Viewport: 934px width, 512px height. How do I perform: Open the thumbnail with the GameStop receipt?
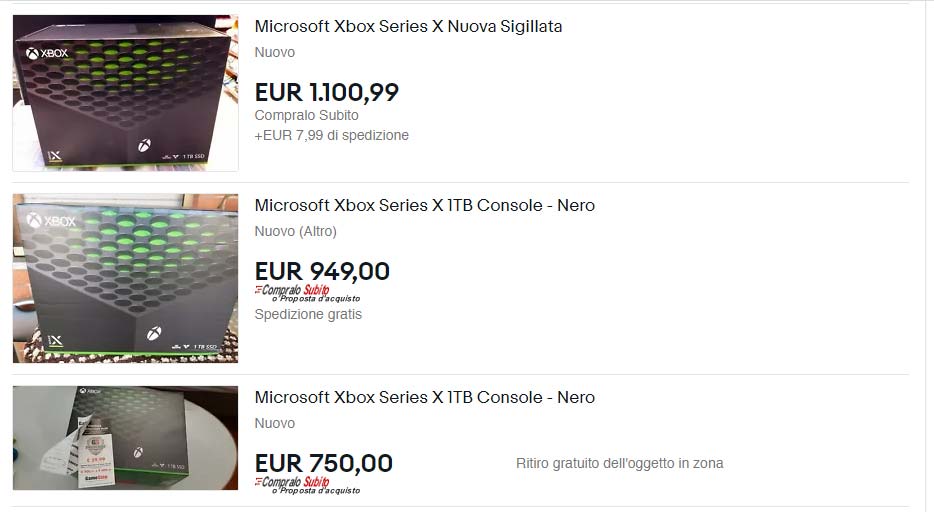125,437
